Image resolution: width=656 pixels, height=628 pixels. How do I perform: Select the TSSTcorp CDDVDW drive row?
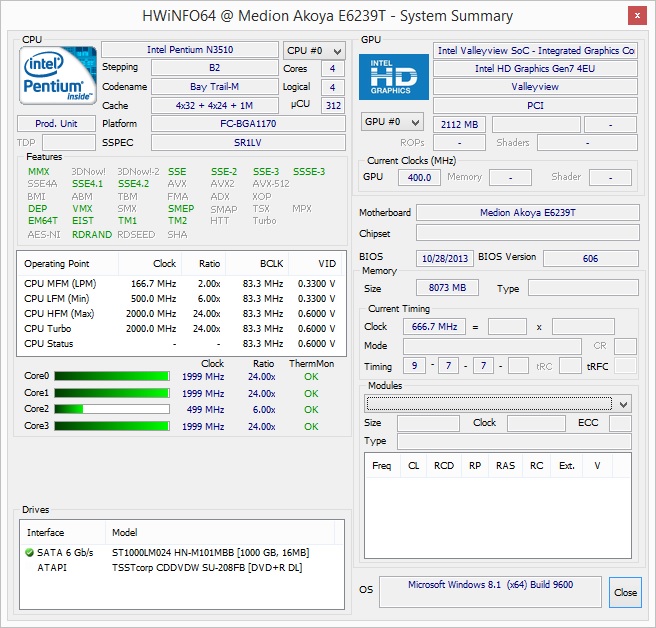(x=182, y=568)
